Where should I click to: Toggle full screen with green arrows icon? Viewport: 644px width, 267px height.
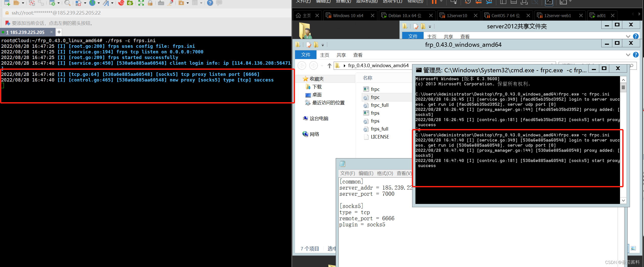tap(141, 3)
